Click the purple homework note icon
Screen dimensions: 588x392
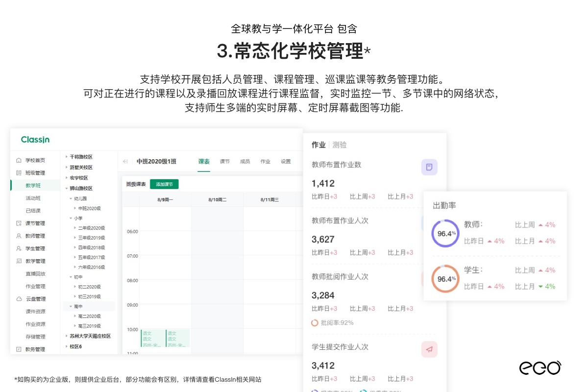(429, 167)
